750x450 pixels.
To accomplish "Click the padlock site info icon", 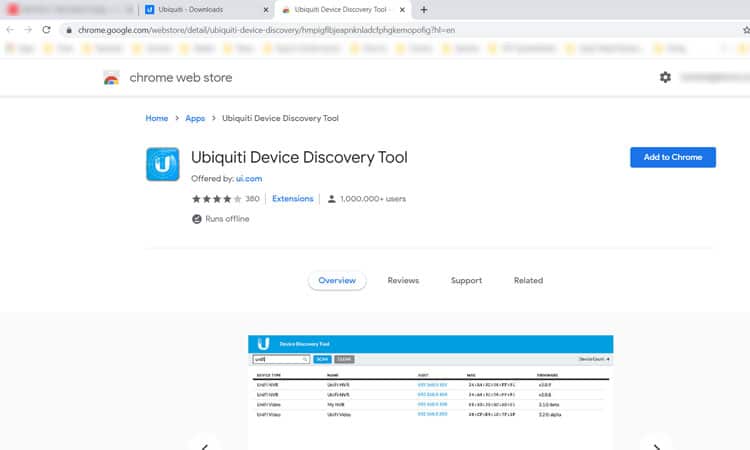I will (69, 30).
